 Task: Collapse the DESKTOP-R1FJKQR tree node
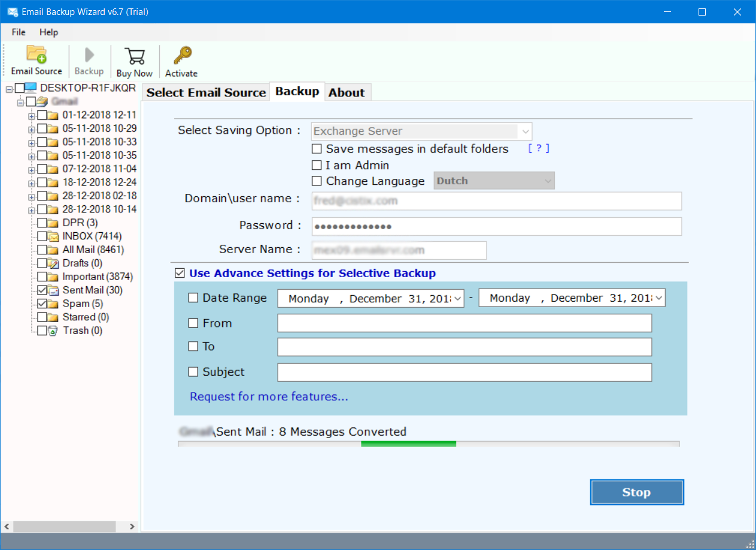tap(9, 89)
